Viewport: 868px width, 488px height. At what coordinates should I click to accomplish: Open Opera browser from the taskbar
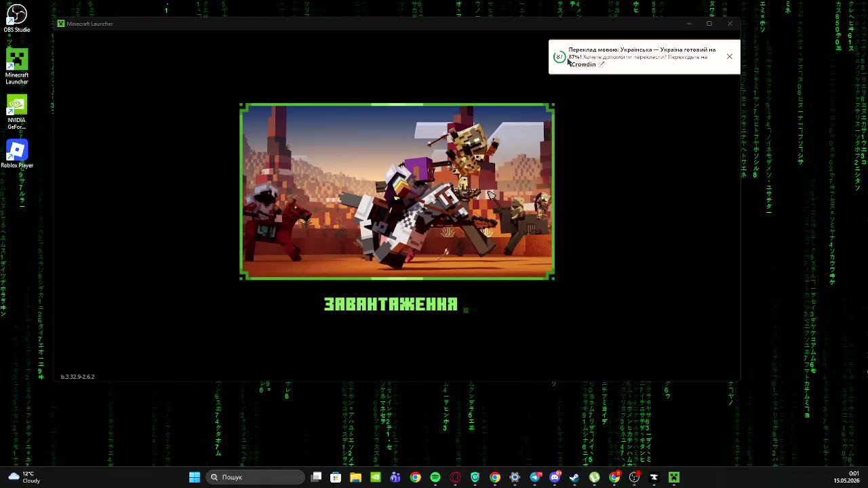[455, 477]
